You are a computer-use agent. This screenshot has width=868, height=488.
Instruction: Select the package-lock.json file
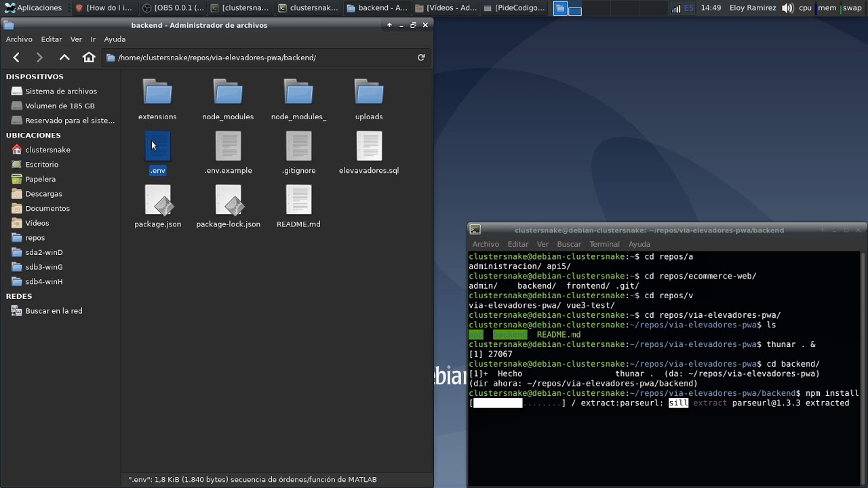click(228, 206)
